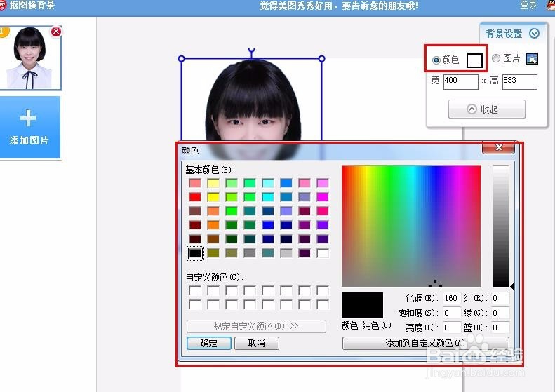555x392 pixels.
Task: Click the luminance slider bar
Action: click(x=500, y=226)
